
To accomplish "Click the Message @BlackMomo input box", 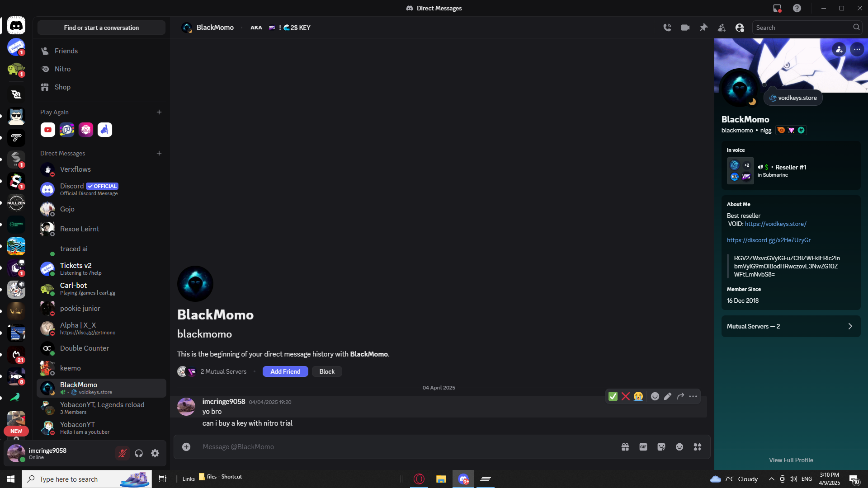I will pos(407,447).
